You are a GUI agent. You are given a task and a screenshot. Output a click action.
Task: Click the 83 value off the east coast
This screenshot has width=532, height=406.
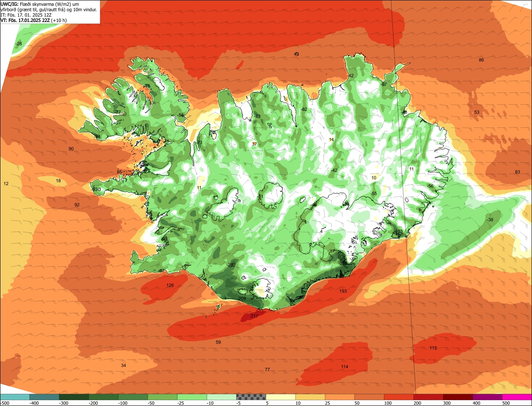(x=517, y=172)
